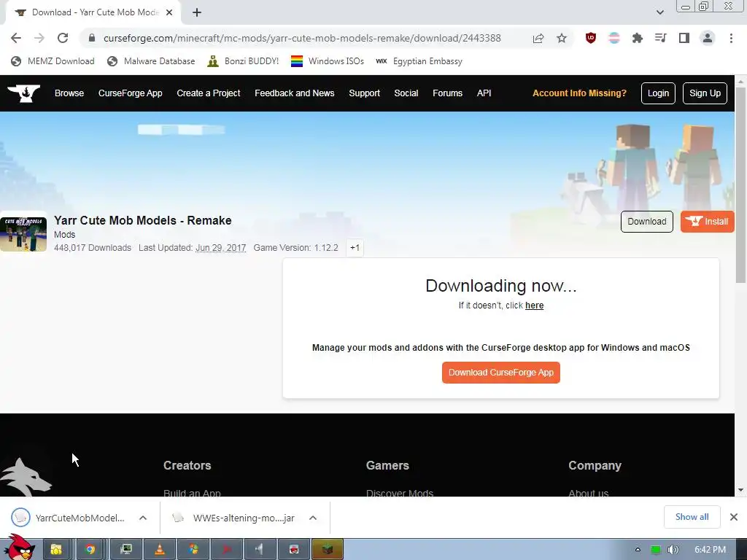
Task: Click Account Info Missing? link
Action: pyautogui.click(x=579, y=93)
